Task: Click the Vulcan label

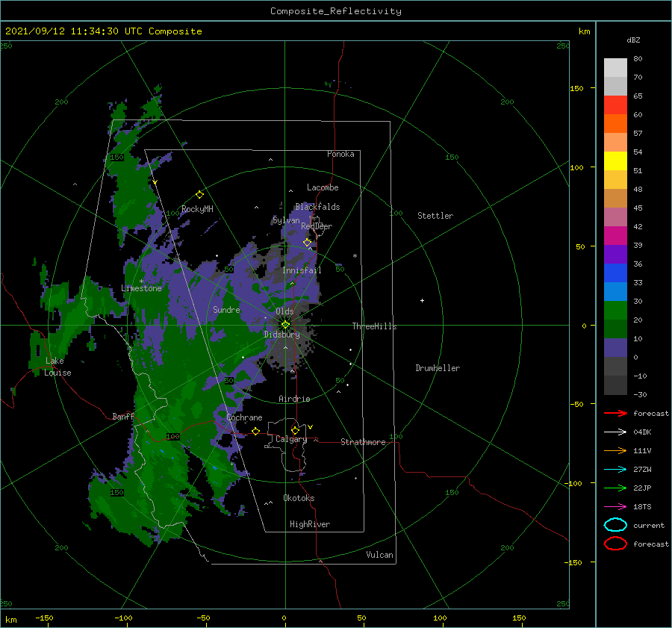Action: coord(380,555)
